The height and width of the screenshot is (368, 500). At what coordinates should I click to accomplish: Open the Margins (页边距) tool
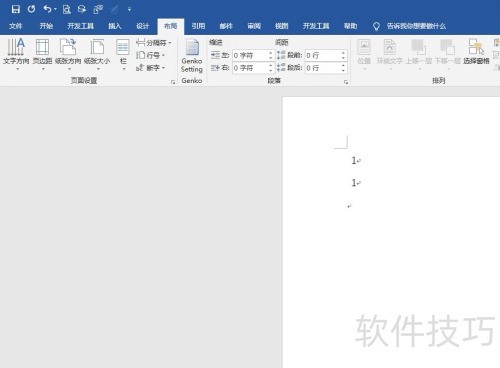point(43,54)
